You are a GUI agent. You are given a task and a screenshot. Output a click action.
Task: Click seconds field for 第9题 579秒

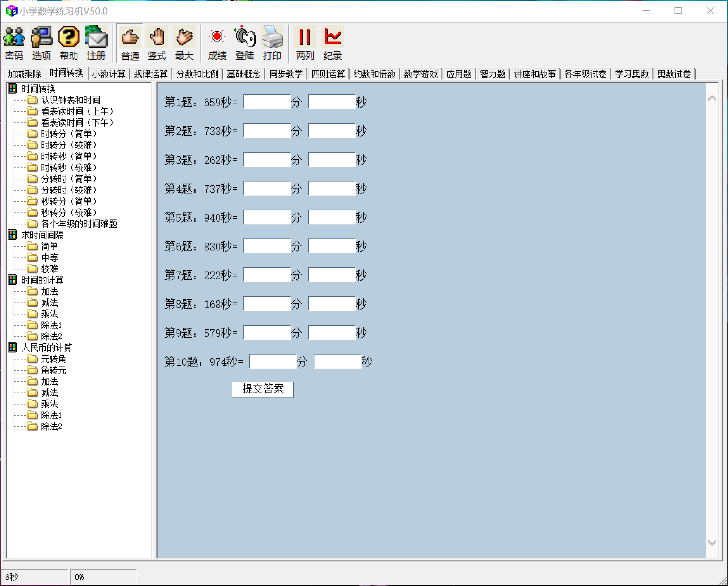(x=332, y=332)
